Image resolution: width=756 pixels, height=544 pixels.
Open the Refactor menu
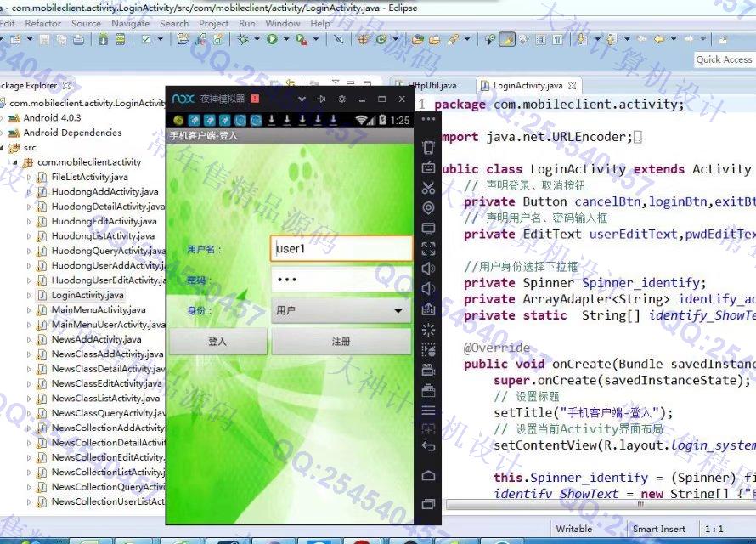(43, 23)
